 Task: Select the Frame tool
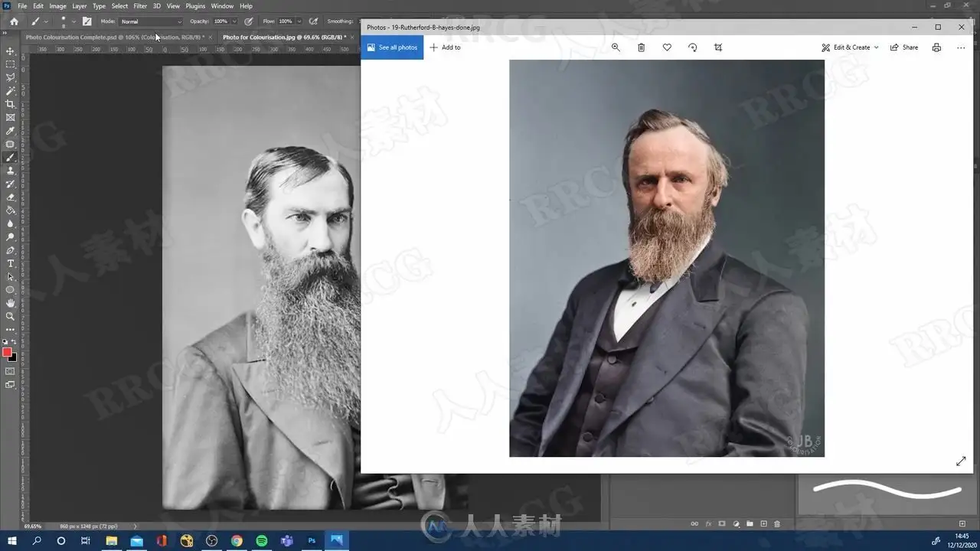(x=10, y=117)
